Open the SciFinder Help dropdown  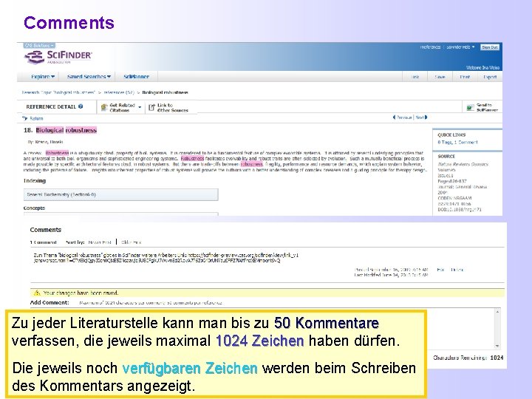tap(460, 47)
